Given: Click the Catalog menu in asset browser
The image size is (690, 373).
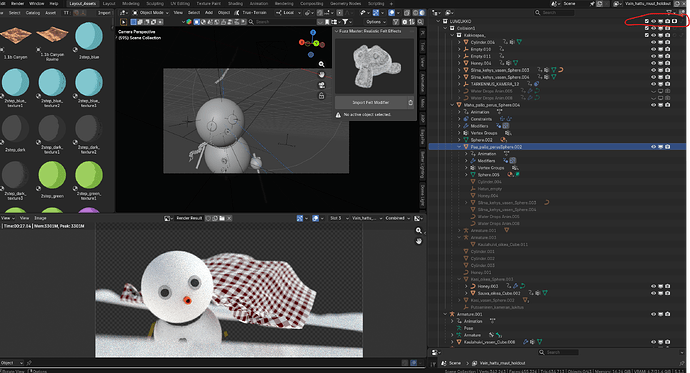Looking at the screenshot, I should click(x=33, y=13).
